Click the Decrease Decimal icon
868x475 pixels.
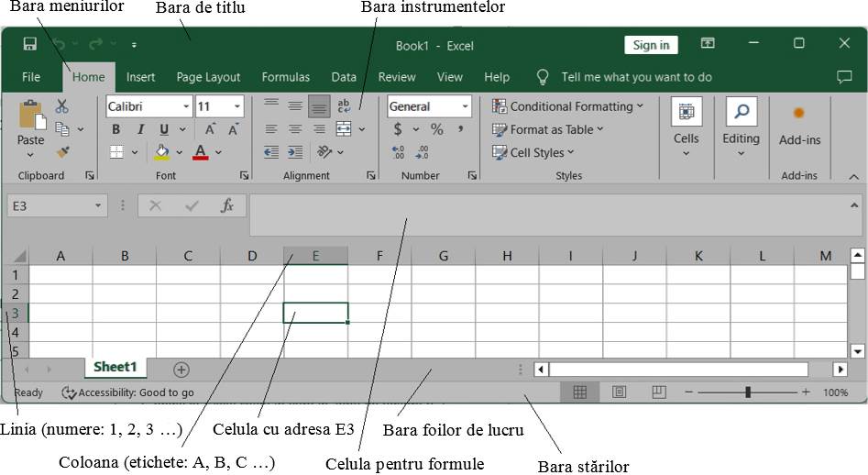tap(422, 152)
